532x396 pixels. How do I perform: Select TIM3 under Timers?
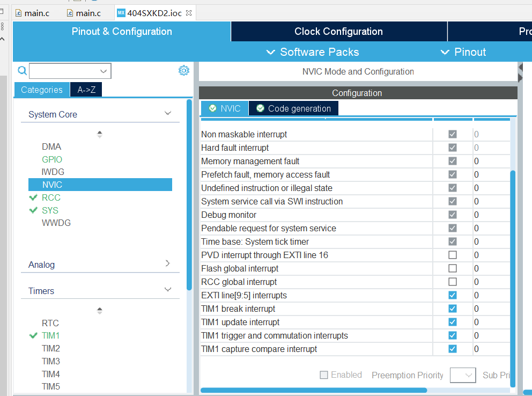(x=50, y=361)
